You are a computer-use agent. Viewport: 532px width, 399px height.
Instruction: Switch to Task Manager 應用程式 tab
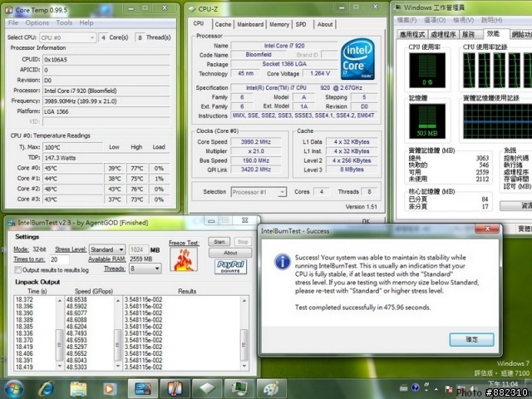(412, 34)
